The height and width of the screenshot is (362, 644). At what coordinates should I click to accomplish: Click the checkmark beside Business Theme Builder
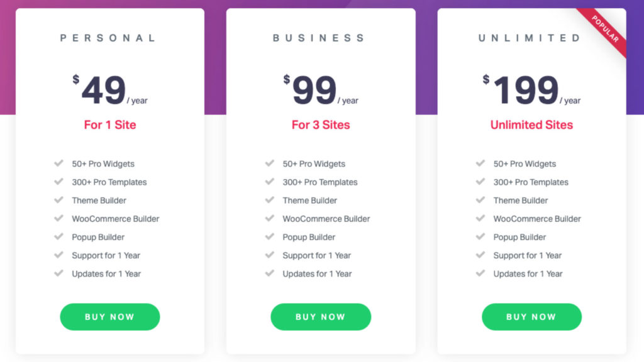point(269,200)
